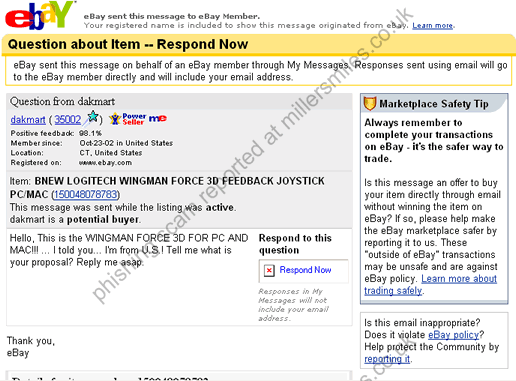Image resolution: width=516 pixels, height=381 pixels.
Task: Select 'CT, United States' location value
Action: 111,153
